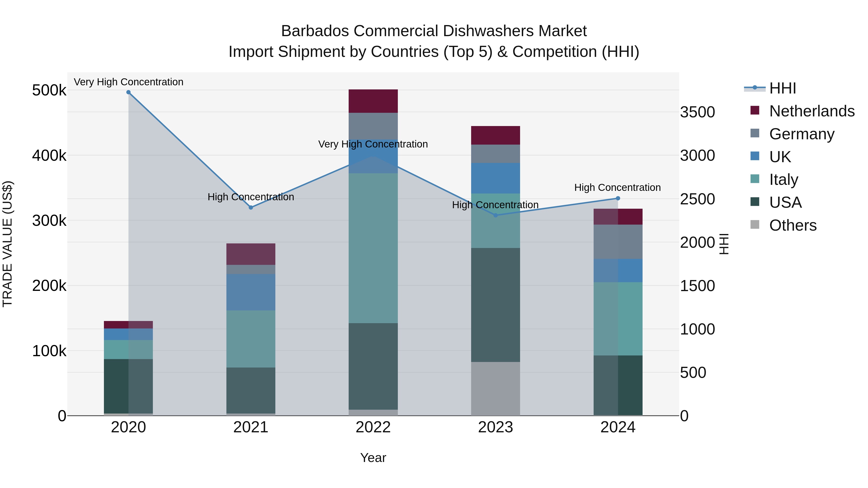Click the 500k left axis tick label

49,90
